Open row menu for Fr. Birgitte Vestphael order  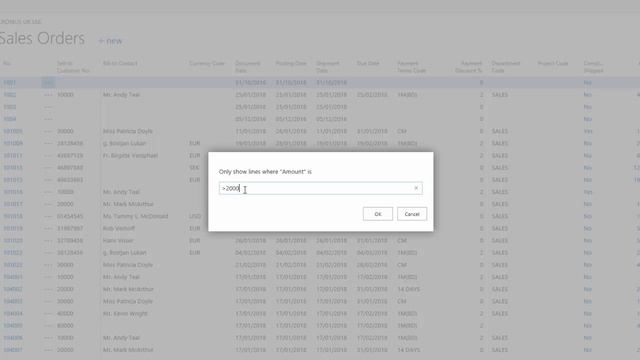tap(48, 156)
